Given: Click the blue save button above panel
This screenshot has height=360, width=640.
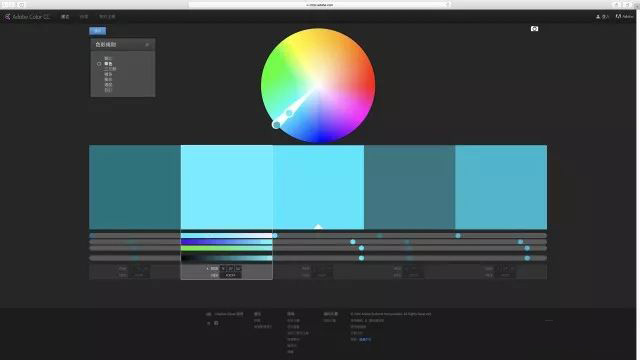Looking at the screenshot, I should [98, 31].
